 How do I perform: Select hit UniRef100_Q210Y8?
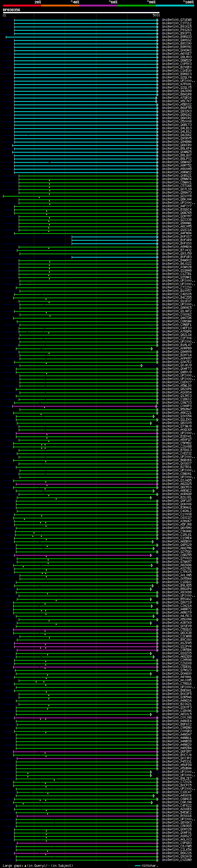point(177,196)
